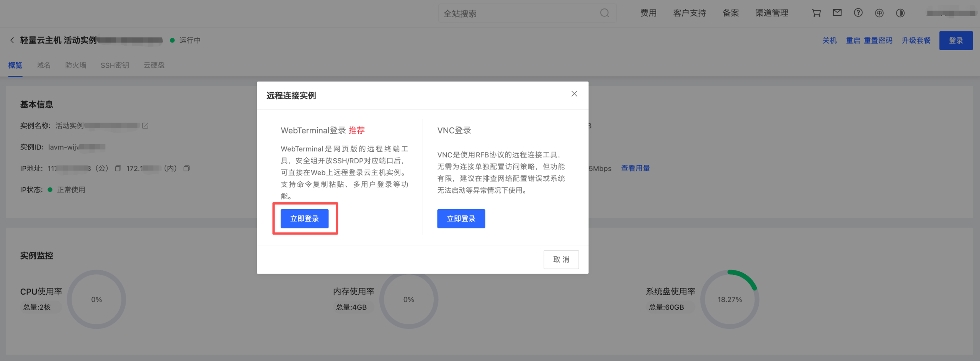Toggle the dark mode contrast icon
Image resolution: width=980 pixels, height=361 pixels.
900,13
